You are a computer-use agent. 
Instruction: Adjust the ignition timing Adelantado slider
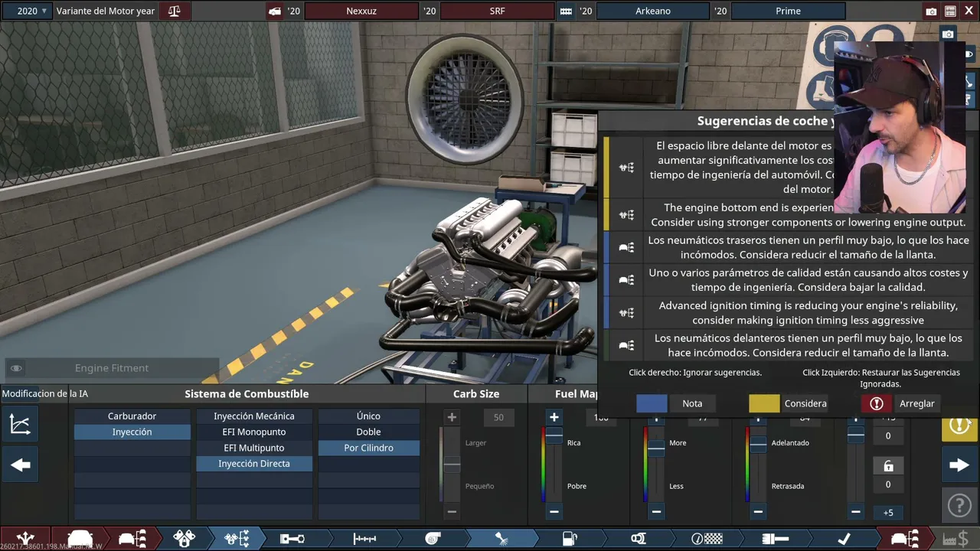pyautogui.click(x=758, y=445)
